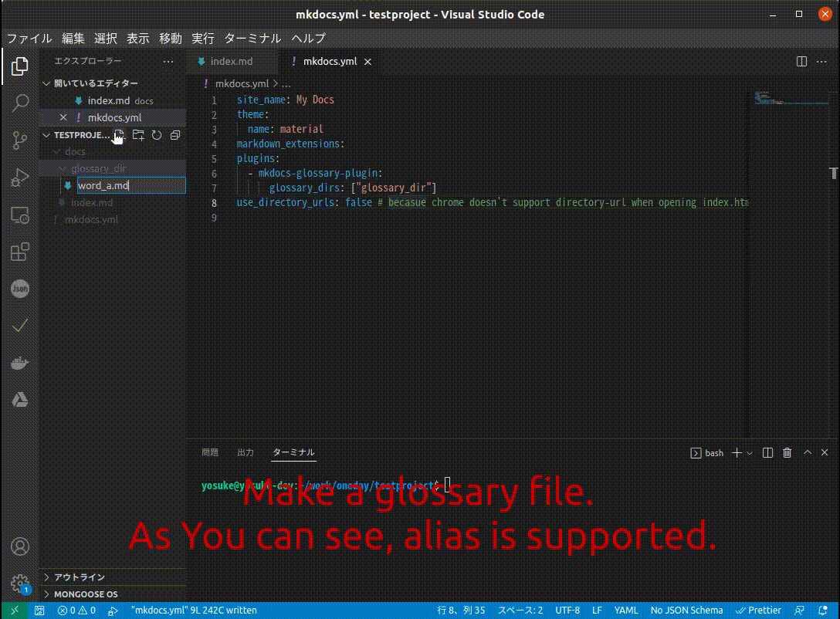Viewport: 840px width, 619px height.
Task: Open the Docker view icon
Action: click(20, 363)
